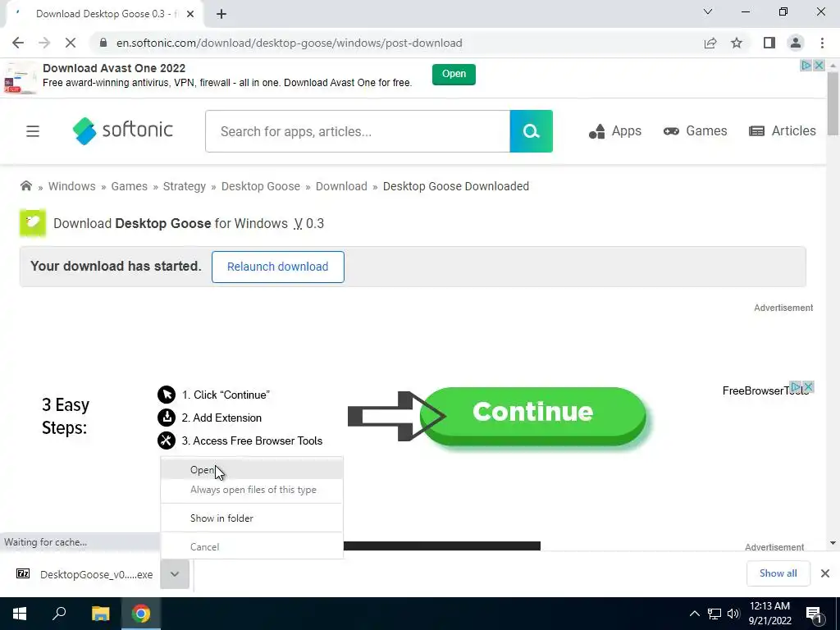Image resolution: width=840 pixels, height=630 pixels.
Task: Click the page vertical scrollbar thumb
Action: [x=833, y=103]
